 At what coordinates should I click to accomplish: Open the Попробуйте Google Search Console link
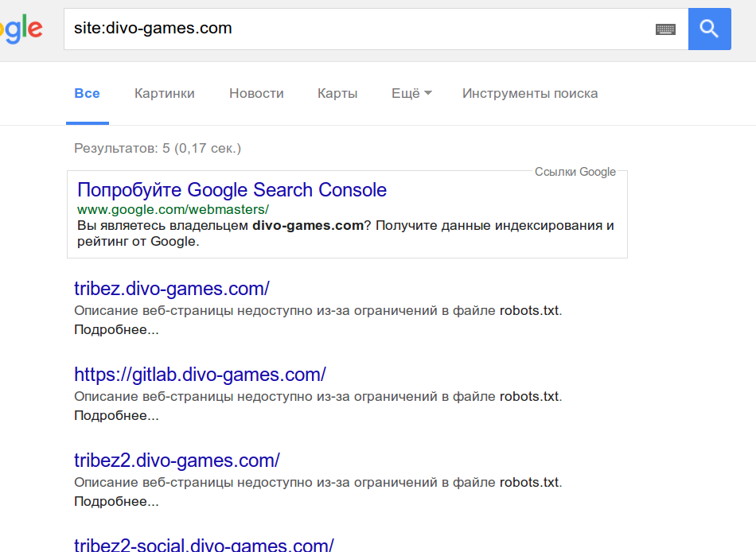(232, 190)
